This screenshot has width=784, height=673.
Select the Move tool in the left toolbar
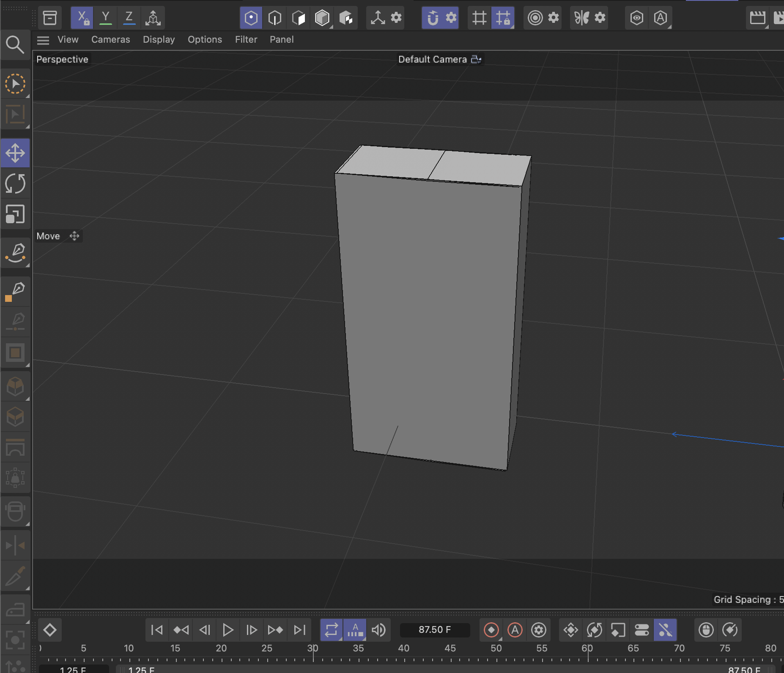[16, 153]
